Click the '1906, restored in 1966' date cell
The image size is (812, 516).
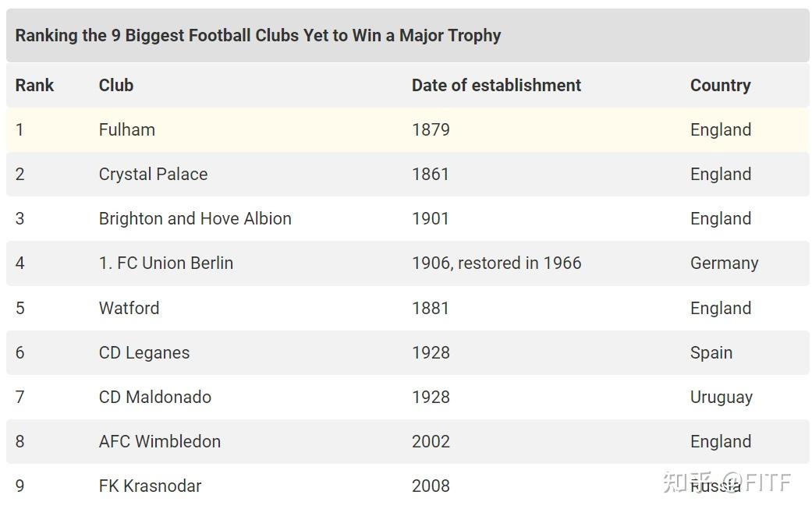click(496, 263)
